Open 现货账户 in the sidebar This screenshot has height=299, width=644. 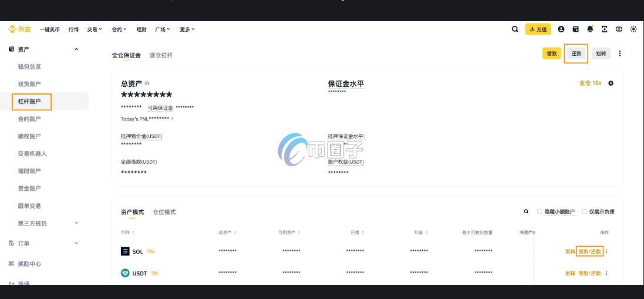(29, 84)
